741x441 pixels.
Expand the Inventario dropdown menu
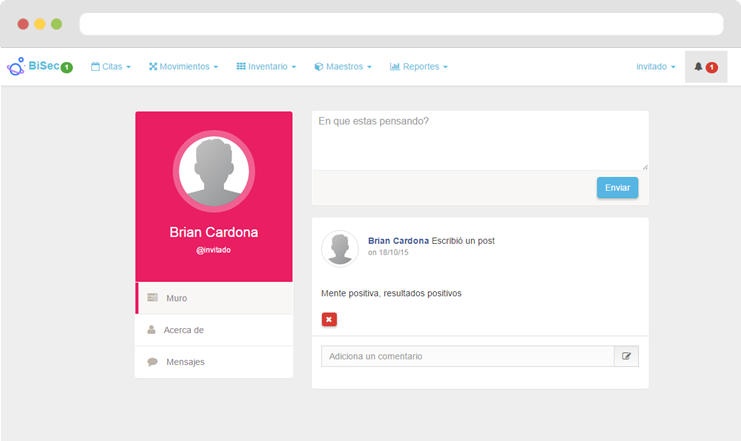[x=266, y=67]
